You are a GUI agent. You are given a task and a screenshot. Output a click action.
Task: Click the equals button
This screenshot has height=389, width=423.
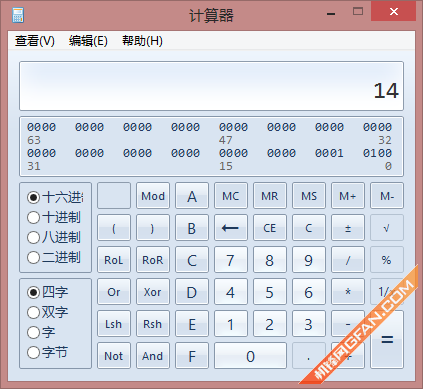387,339
